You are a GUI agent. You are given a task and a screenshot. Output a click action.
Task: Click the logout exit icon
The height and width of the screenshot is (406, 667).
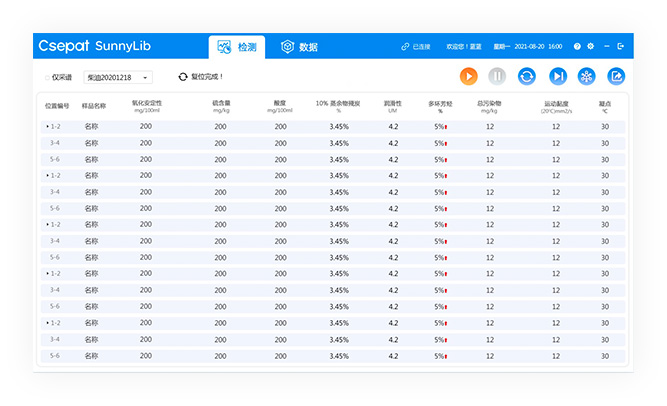[621, 47]
